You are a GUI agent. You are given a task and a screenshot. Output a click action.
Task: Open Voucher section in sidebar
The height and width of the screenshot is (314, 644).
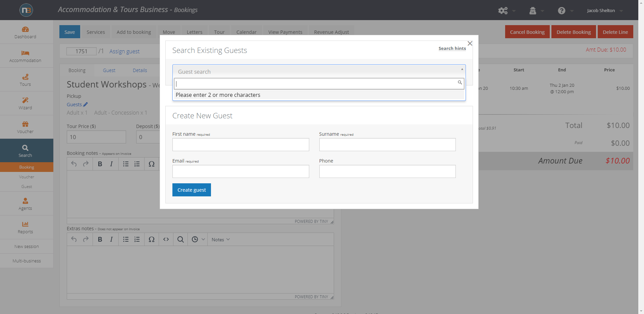(x=25, y=127)
